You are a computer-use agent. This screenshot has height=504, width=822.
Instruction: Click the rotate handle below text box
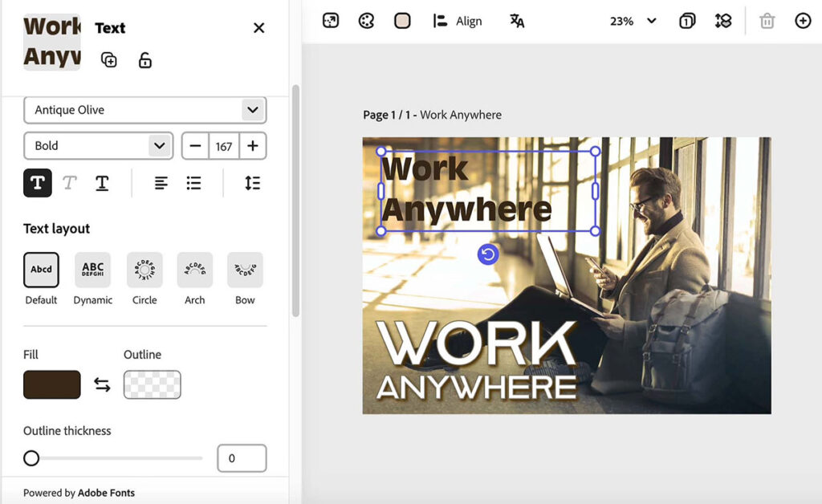point(488,254)
